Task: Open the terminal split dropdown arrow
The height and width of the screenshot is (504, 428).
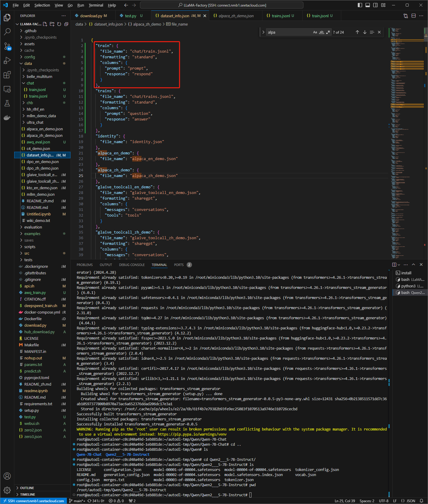Action: 399,264
